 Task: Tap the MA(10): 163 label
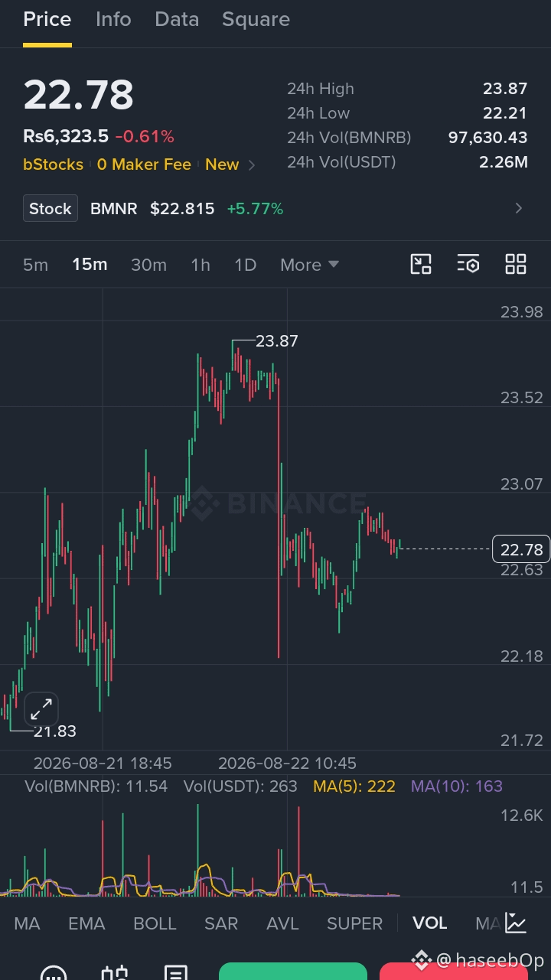coord(457,786)
